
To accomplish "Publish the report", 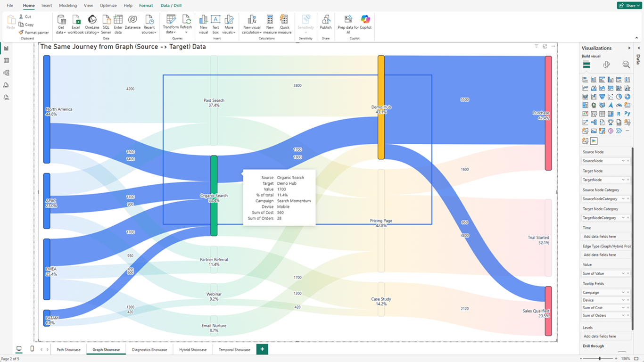I will point(326,22).
